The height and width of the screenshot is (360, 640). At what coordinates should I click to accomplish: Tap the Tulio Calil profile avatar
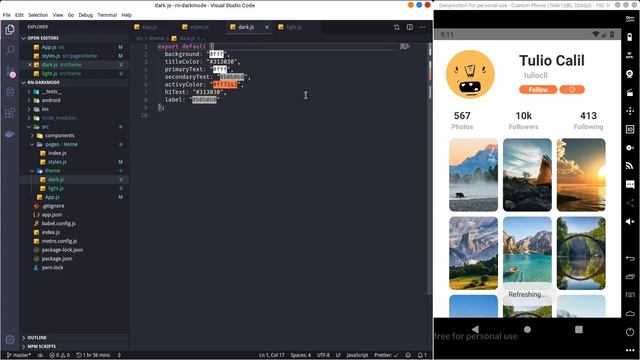470,75
